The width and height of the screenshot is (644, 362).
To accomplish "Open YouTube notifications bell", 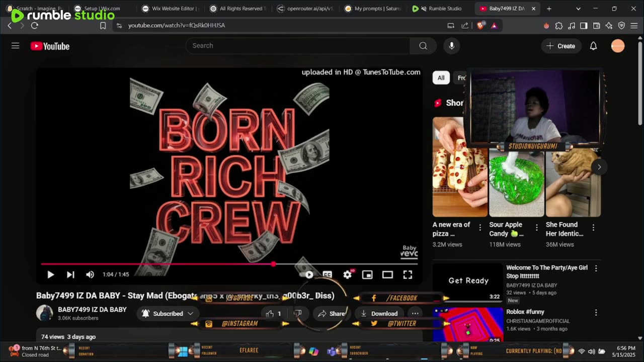I will click(x=593, y=46).
